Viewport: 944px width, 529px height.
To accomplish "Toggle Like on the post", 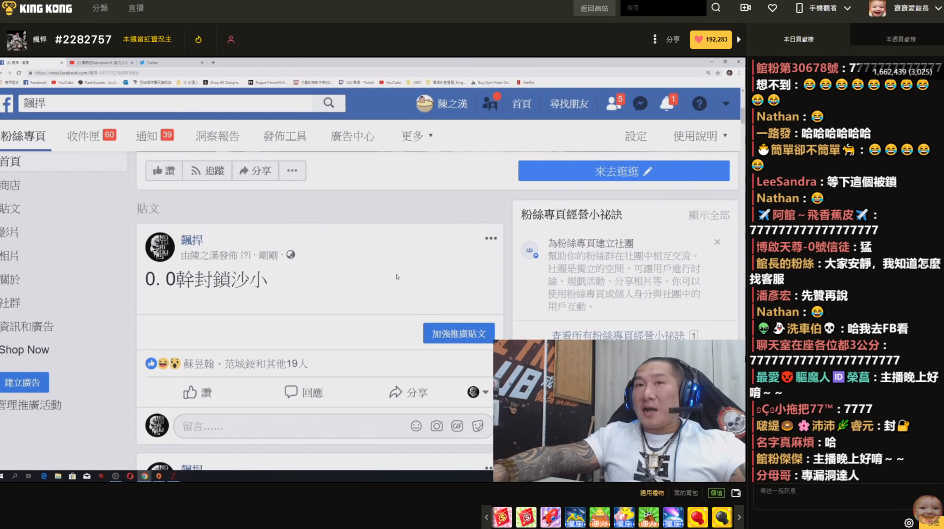I will [x=198, y=393].
